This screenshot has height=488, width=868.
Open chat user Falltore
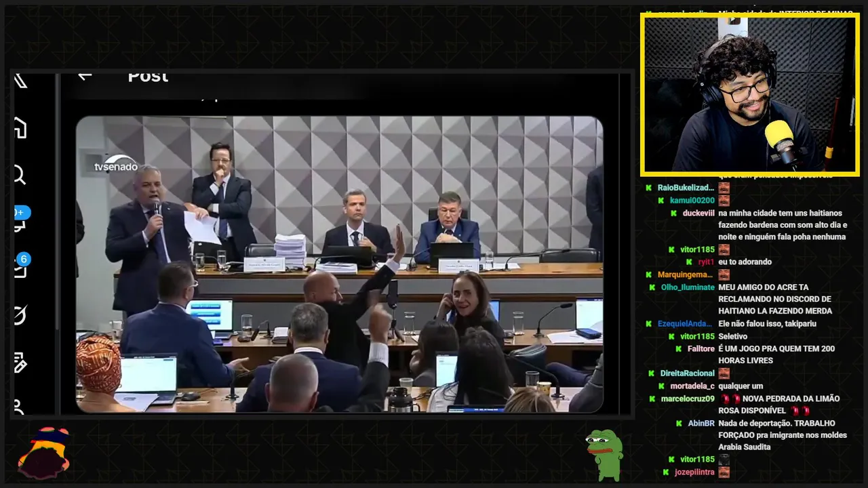(x=701, y=349)
